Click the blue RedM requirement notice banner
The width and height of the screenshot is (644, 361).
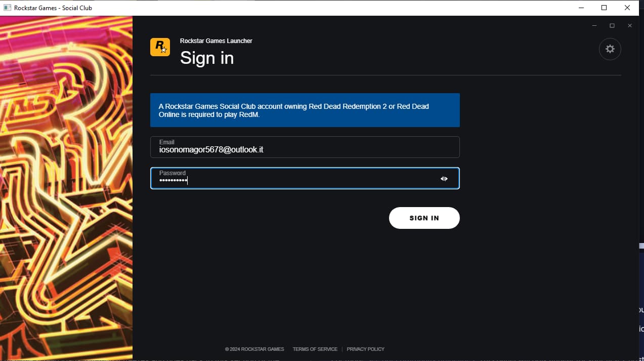pos(305,110)
